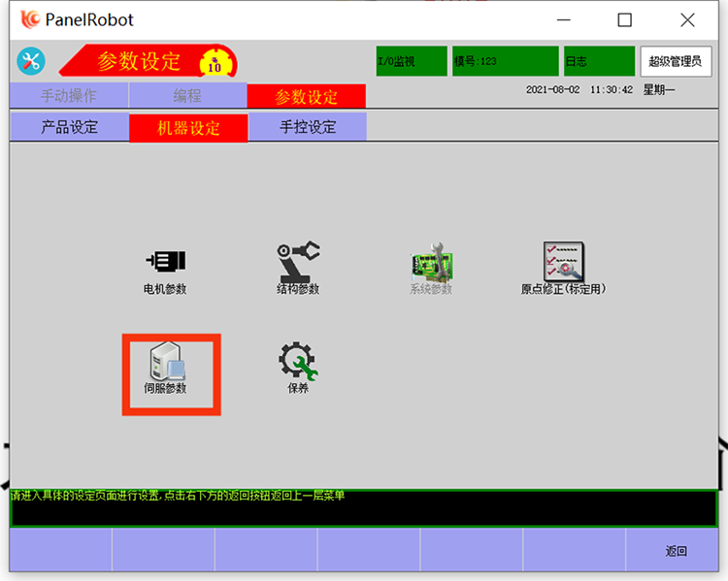Screen dimensions: 728x581
Task: Switch to the 手动操作 tab
Action: point(69,96)
